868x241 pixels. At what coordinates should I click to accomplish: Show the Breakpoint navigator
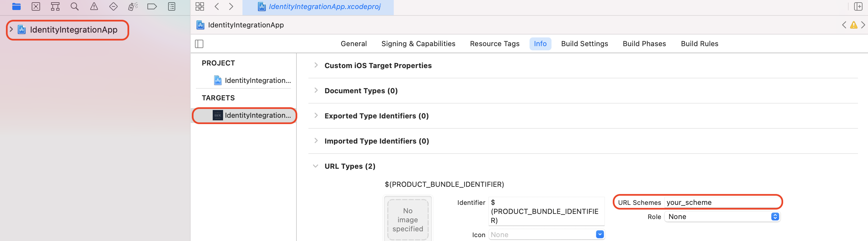coord(152,6)
